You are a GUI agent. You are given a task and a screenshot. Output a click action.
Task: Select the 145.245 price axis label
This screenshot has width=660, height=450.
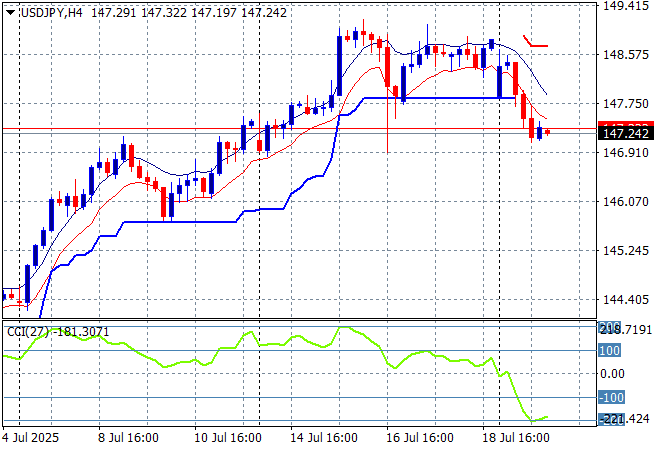pos(626,250)
